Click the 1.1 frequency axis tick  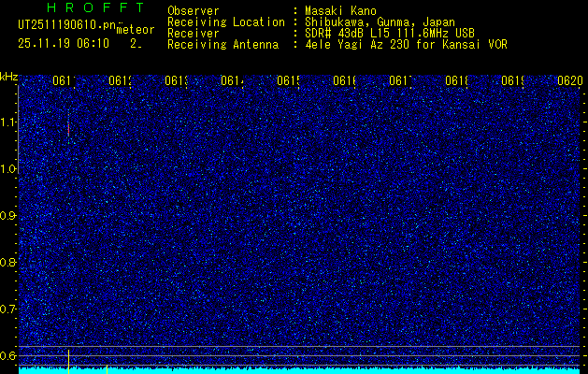click(x=8, y=122)
